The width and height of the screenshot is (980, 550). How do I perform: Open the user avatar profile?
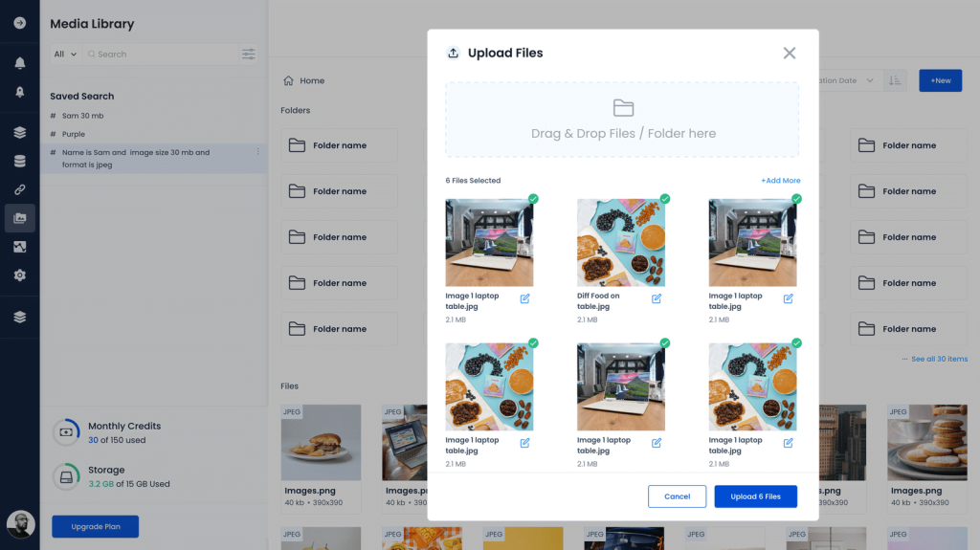tap(21, 524)
